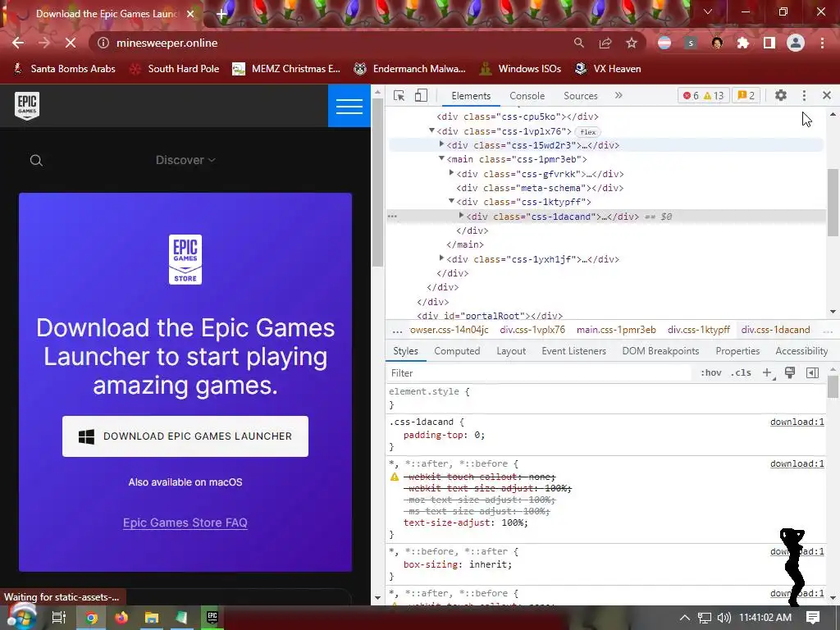Toggle the device toolbar icon
The image size is (840, 630).
(x=421, y=96)
